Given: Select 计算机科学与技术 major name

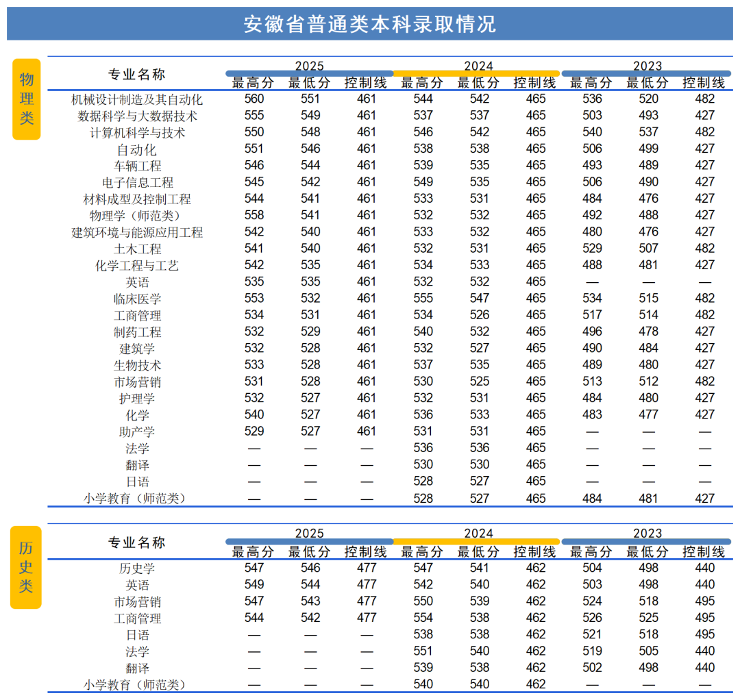Looking at the screenshot, I should (x=137, y=133).
